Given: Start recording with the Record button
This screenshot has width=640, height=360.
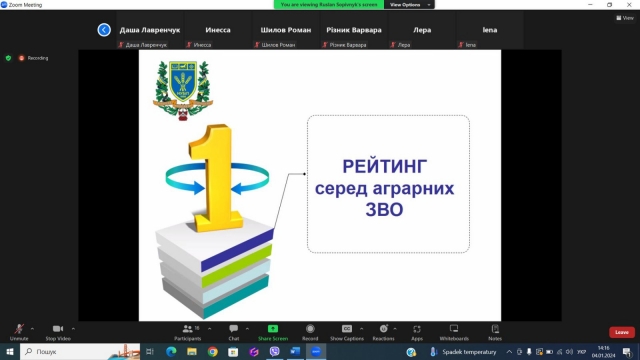Looking at the screenshot, I should click(310, 332).
